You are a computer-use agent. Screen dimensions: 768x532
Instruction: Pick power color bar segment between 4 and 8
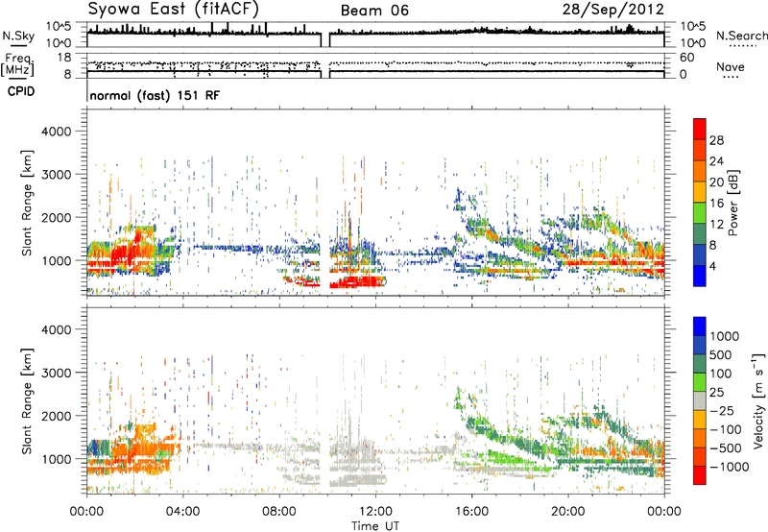700,255
